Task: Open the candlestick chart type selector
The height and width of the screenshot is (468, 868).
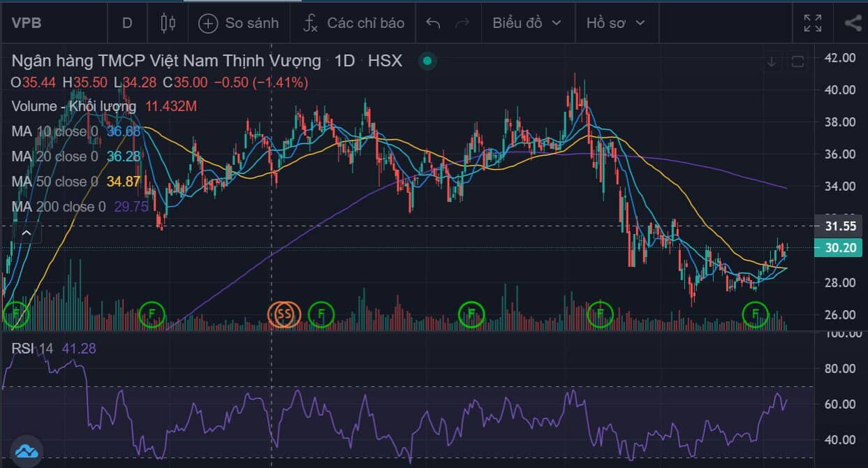Action: 168,23
